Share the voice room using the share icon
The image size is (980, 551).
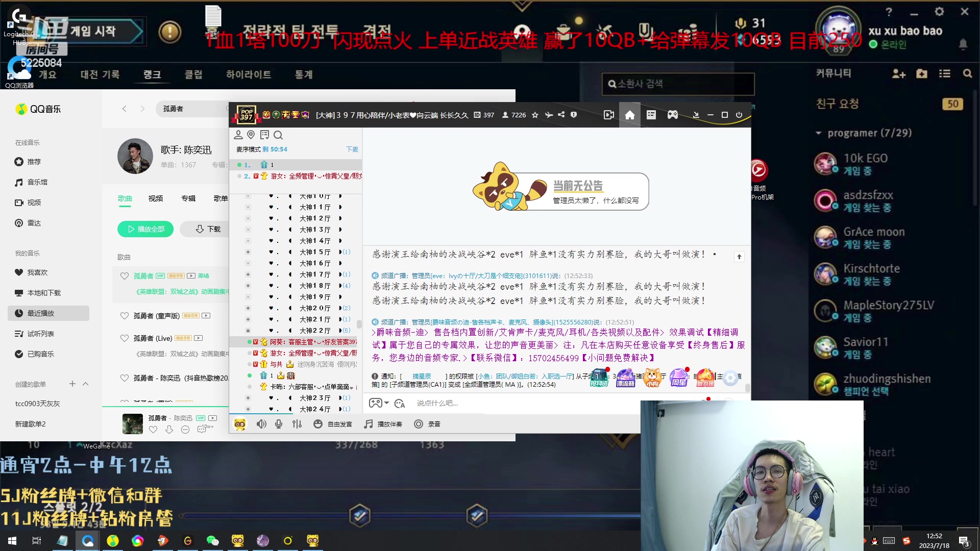(x=561, y=115)
